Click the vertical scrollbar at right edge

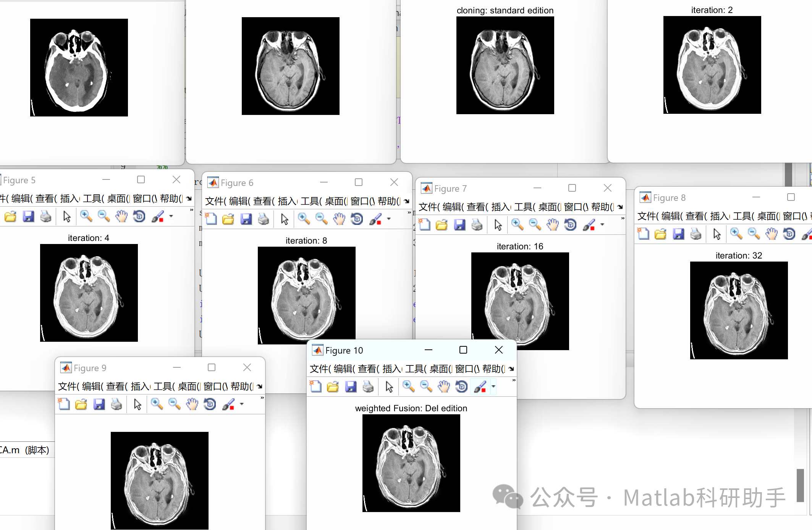point(800,485)
